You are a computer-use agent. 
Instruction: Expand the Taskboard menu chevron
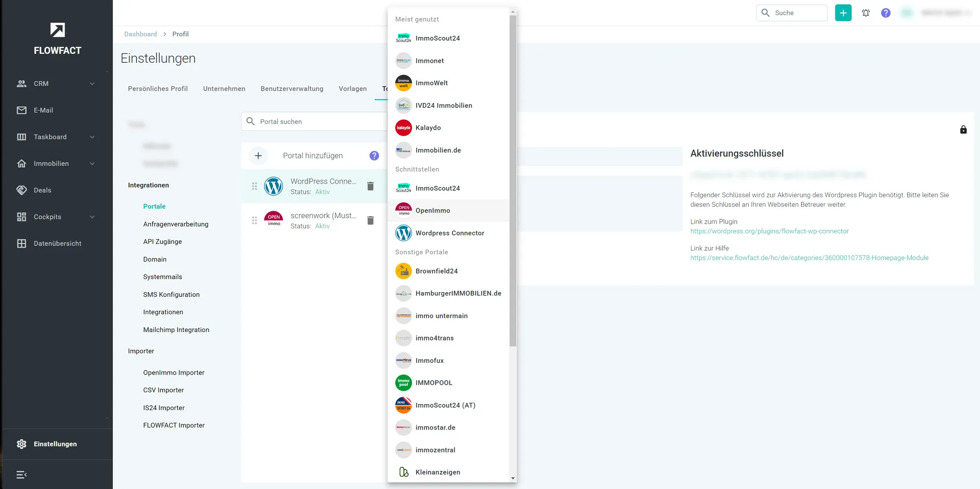[92, 137]
